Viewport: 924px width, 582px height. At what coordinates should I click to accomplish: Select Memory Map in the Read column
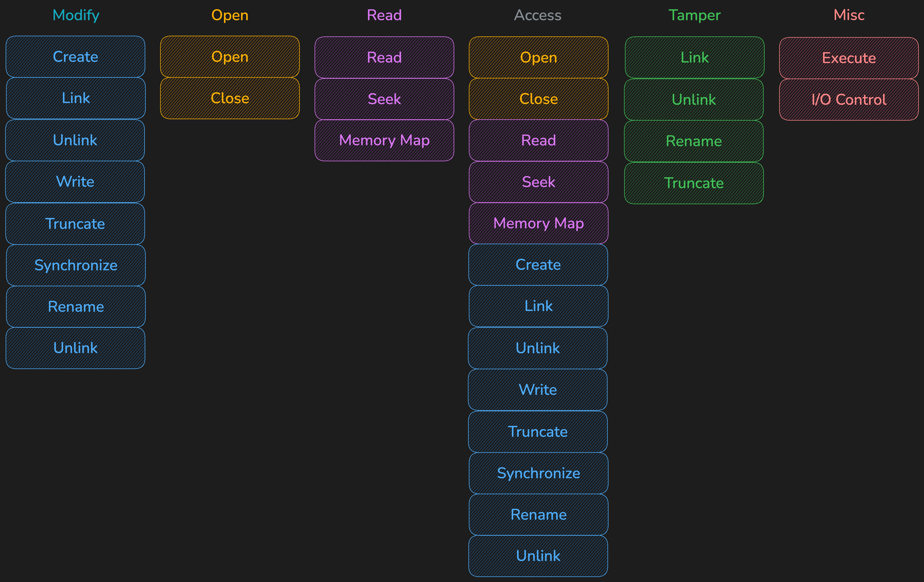coord(384,140)
